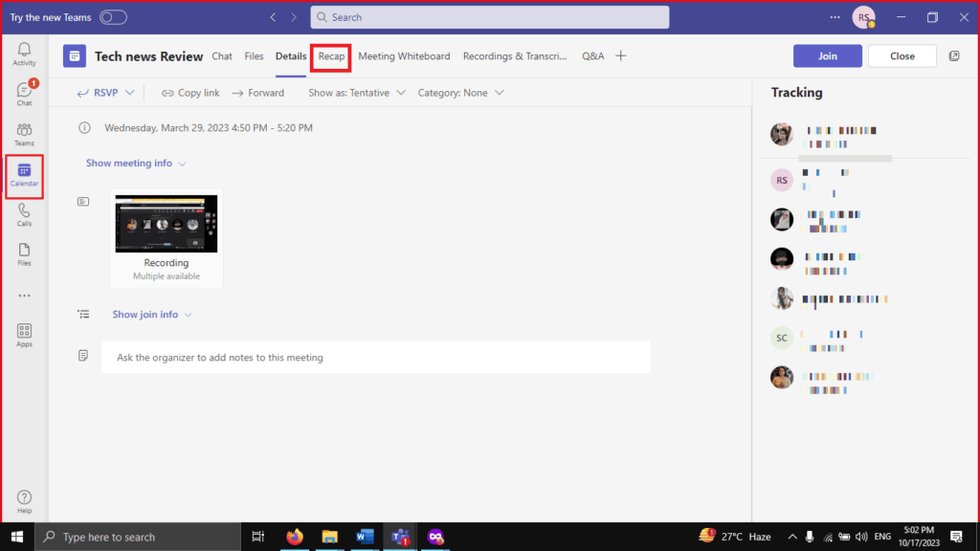Open volume control in system tray
Image resolution: width=980 pixels, height=551 pixels.
point(861,537)
